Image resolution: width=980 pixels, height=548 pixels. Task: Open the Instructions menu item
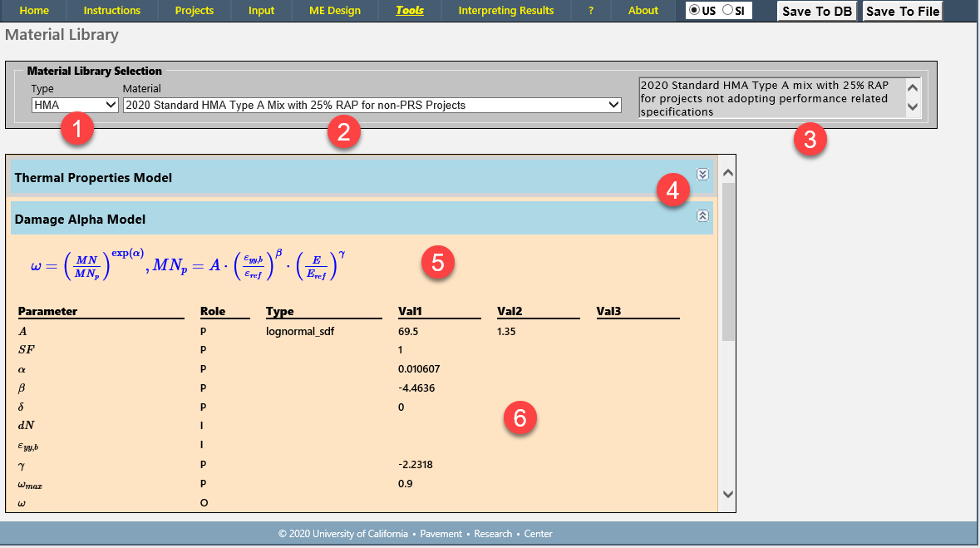pyautogui.click(x=112, y=11)
